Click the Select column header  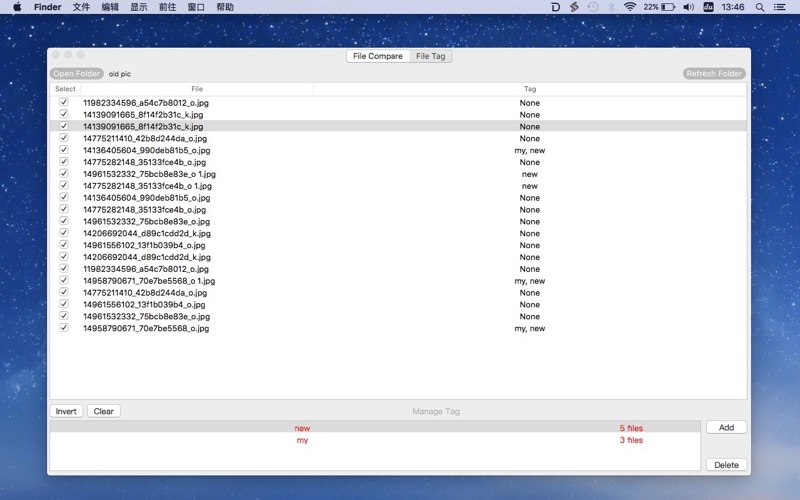pos(65,89)
